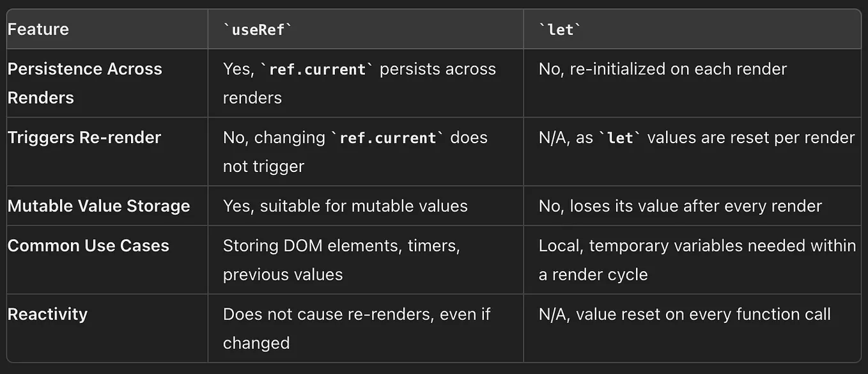Click "N/A, value reset on every function call"
Image resolution: width=868 pixels, height=374 pixels.
[x=685, y=314]
